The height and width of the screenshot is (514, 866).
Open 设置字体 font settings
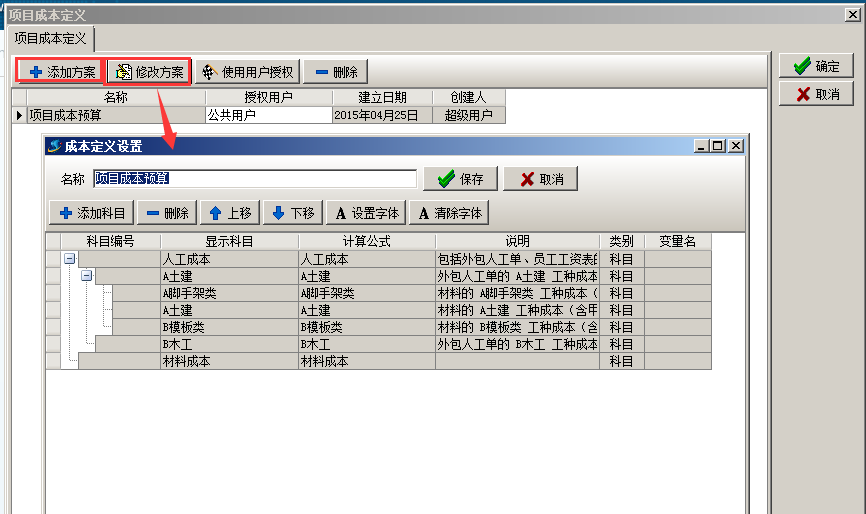(366, 213)
